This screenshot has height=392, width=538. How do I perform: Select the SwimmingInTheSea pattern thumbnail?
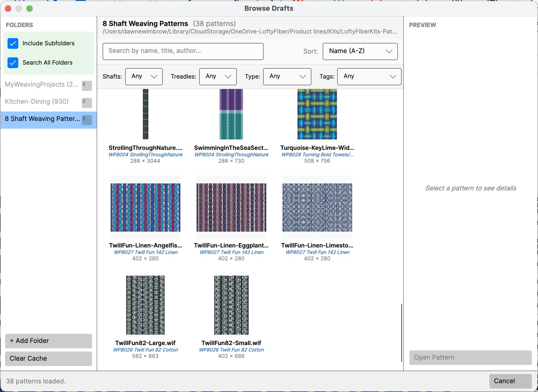(x=231, y=114)
